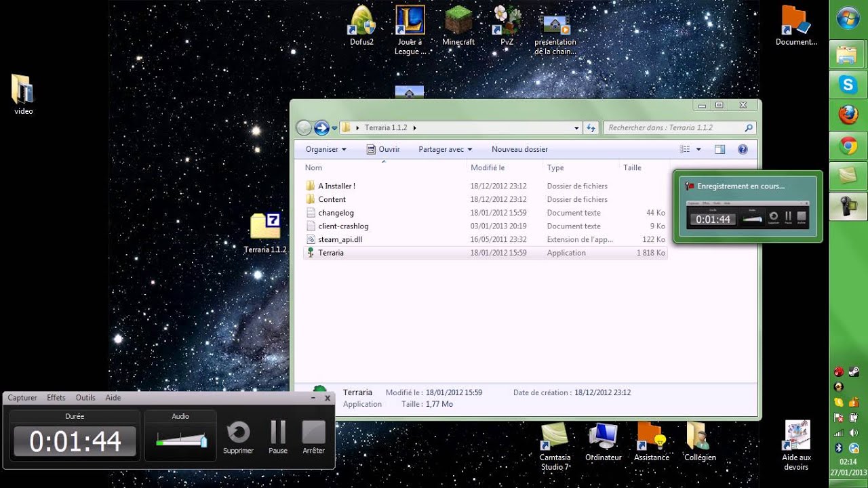Toggle the Explorer preview pane button
The height and width of the screenshot is (488, 868).
pyautogui.click(x=720, y=149)
